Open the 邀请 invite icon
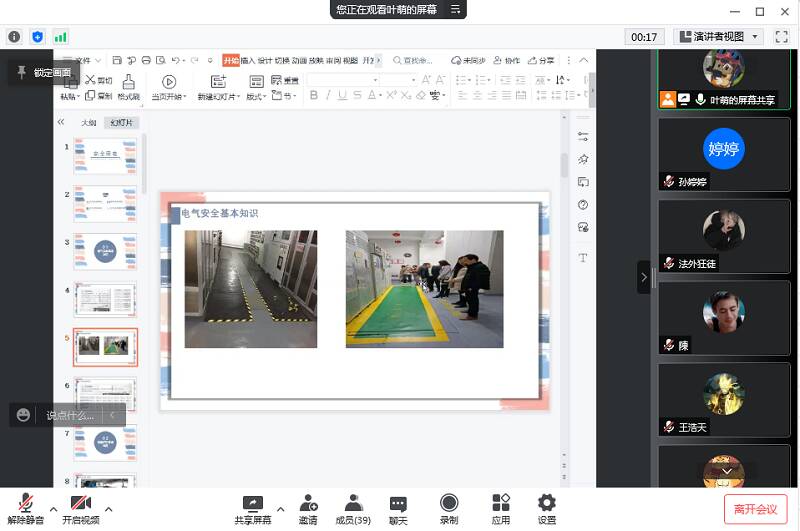This screenshot has width=800, height=531. [308, 508]
